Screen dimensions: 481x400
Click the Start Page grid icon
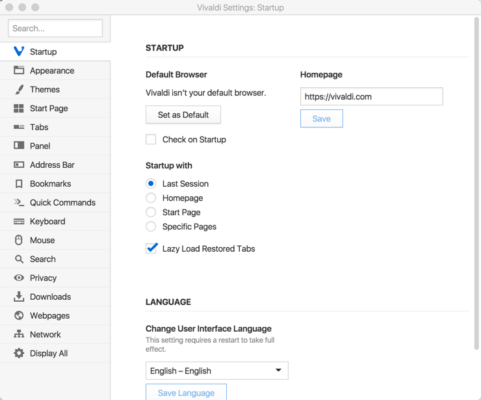[x=19, y=108]
